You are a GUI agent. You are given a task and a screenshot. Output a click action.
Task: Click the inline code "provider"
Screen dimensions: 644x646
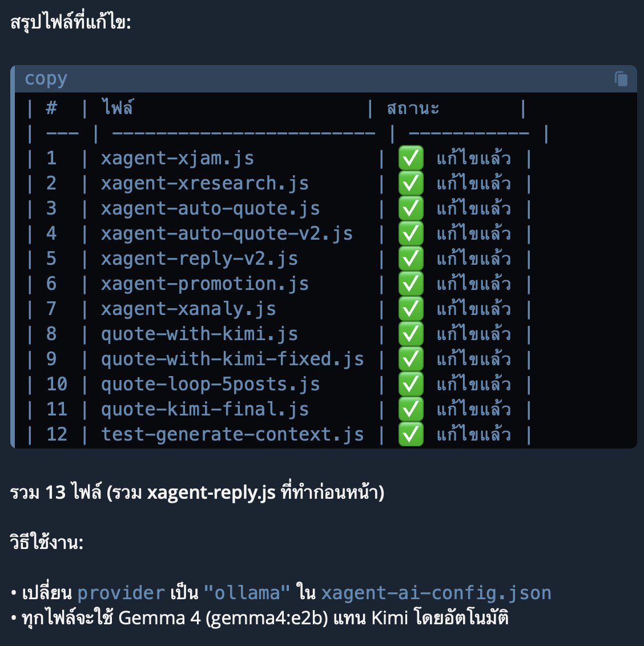[121, 593]
